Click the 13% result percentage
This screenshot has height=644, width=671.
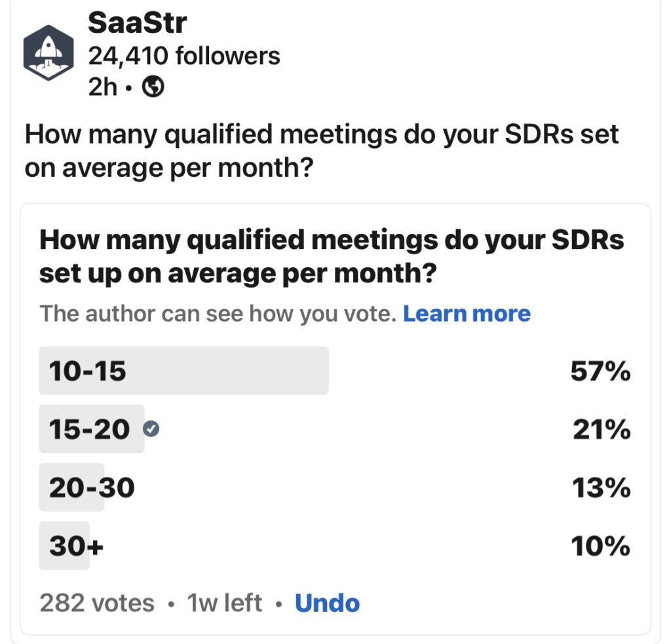coord(601,488)
